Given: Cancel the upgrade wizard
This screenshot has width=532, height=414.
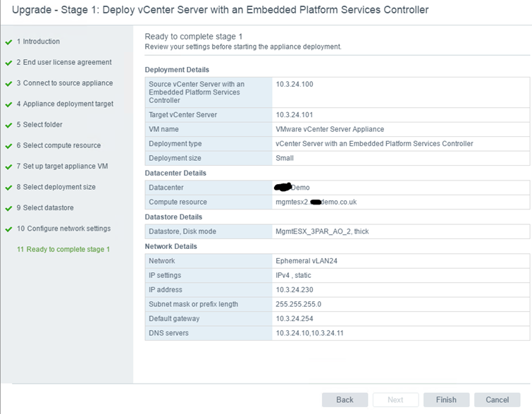Looking at the screenshot, I should (x=497, y=400).
